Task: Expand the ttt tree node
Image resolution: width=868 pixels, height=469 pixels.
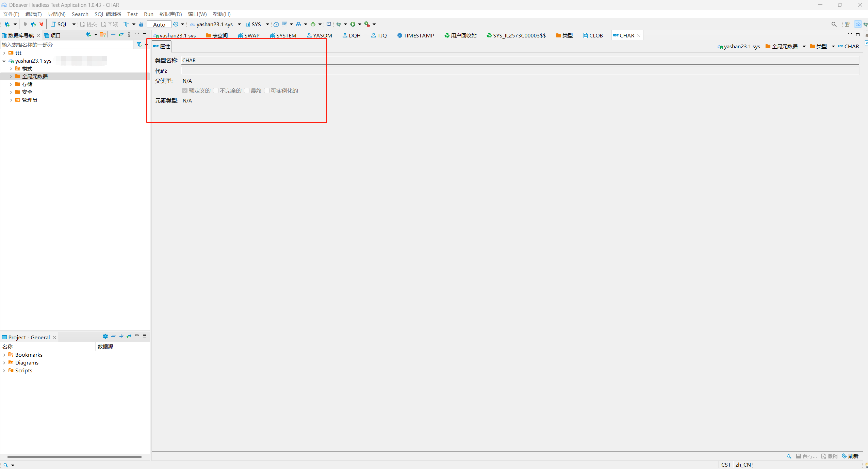Action: [4, 53]
